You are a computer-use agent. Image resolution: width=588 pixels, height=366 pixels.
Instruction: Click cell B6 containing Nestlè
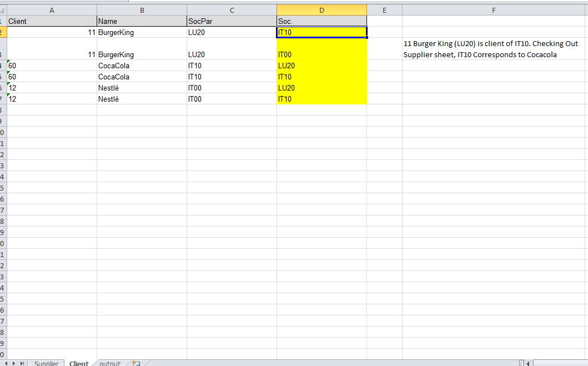pyautogui.click(x=142, y=88)
